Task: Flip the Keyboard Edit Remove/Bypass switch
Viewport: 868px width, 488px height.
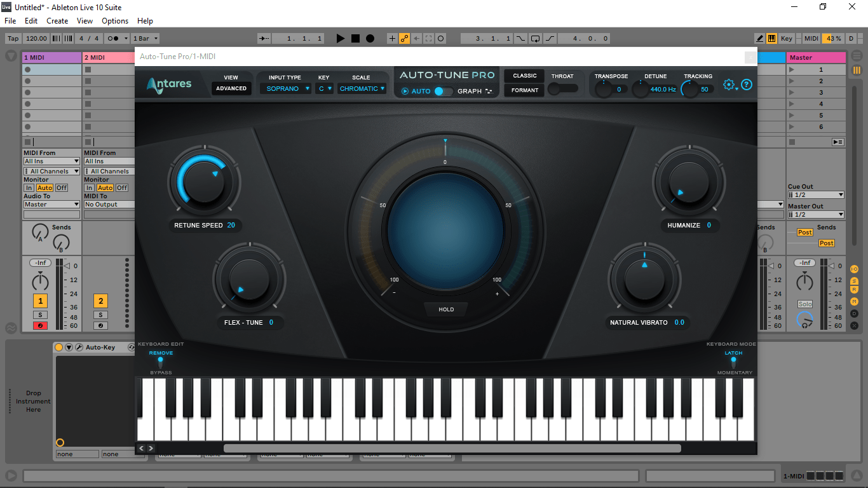Action: (x=160, y=362)
